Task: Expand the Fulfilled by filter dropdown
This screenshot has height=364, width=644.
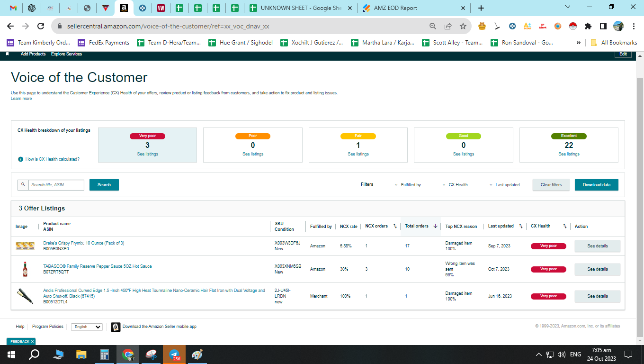Action: tap(408, 185)
